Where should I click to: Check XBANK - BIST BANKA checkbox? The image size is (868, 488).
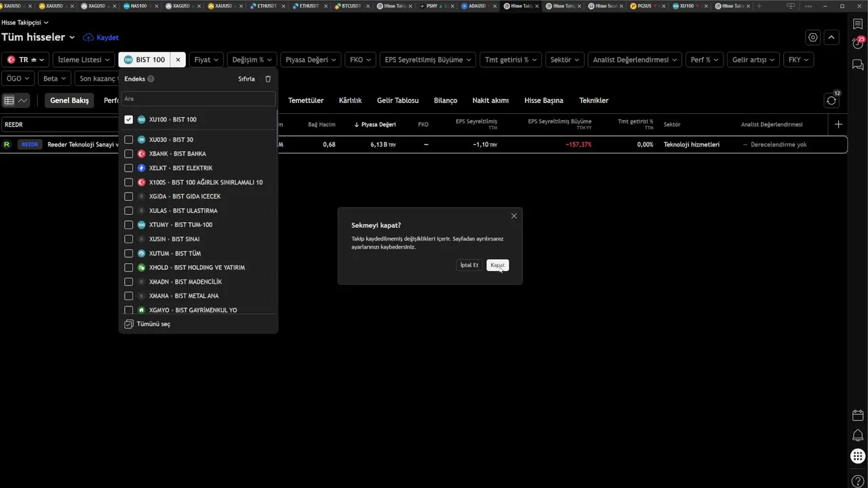coord(129,154)
